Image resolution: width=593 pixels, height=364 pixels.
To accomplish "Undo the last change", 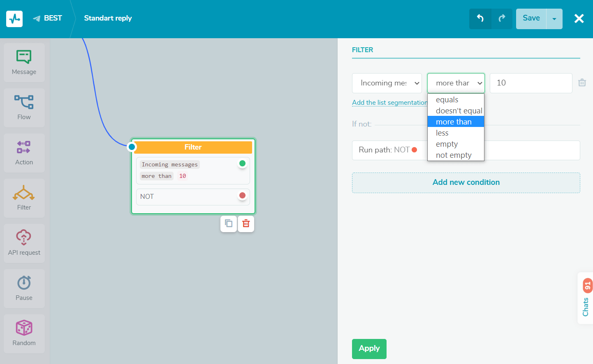I will point(480,18).
